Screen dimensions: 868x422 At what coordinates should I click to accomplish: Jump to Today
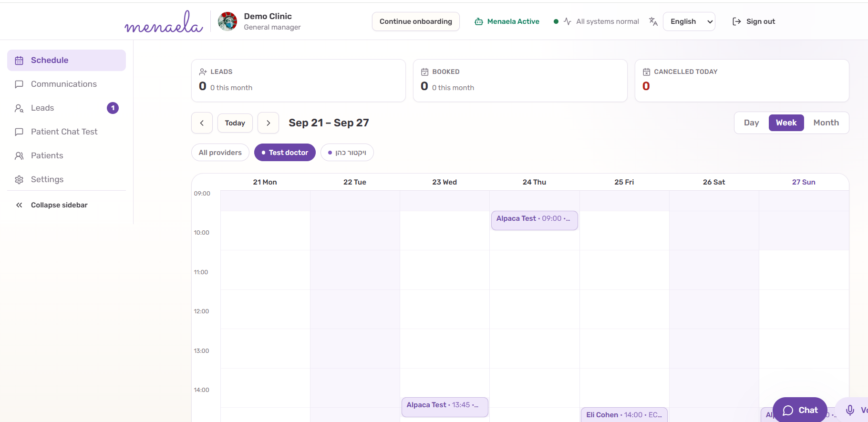235,123
